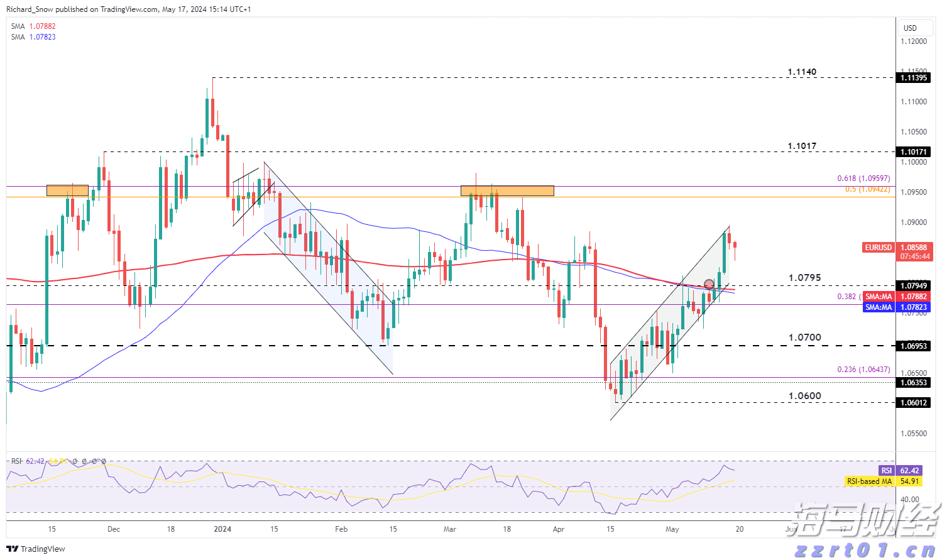This screenshot has height=560, width=942.
Task: Click the 0.618 Fibonacci level label
Action: pos(863,179)
